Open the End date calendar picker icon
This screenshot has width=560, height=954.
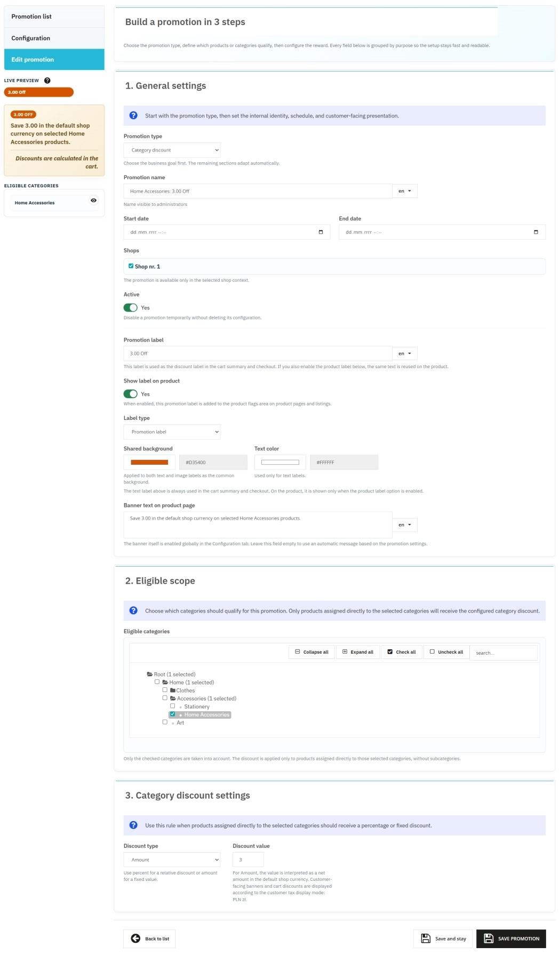click(535, 232)
